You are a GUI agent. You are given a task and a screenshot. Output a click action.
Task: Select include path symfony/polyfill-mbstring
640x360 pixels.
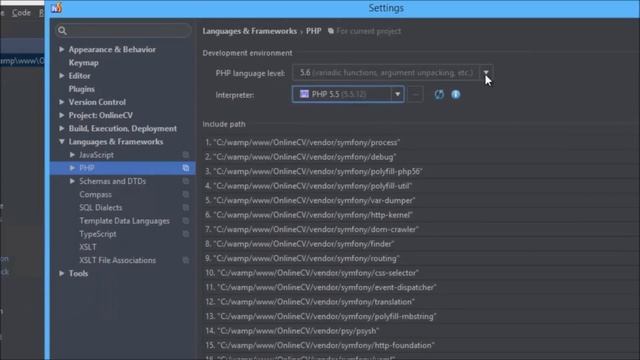point(321,316)
